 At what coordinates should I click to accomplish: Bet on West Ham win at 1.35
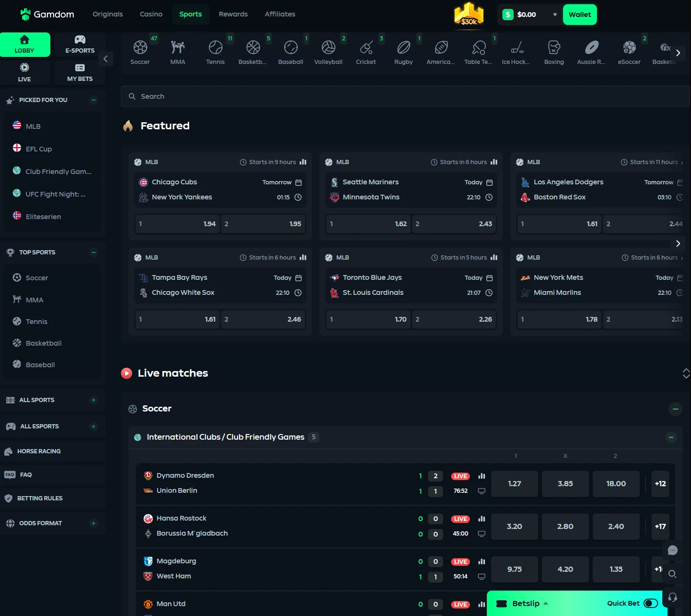click(616, 569)
